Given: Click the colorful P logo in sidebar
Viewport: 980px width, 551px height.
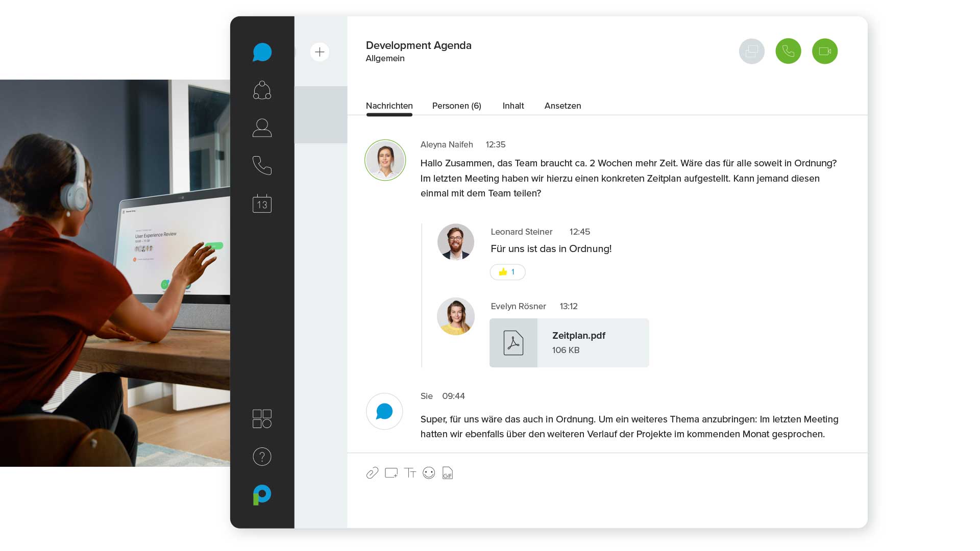Looking at the screenshot, I should [262, 494].
